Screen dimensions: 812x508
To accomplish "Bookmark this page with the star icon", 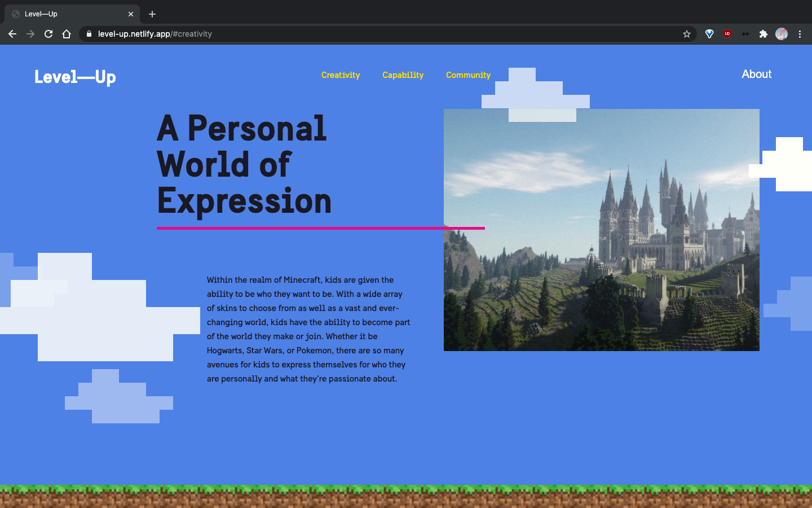I will (687, 34).
